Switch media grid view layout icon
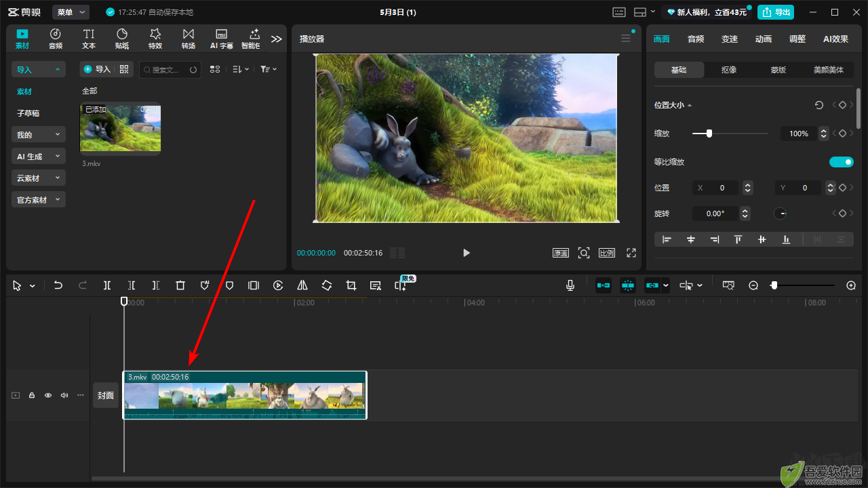The height and width of the screenshot is (488, 868). click(215, 69)
